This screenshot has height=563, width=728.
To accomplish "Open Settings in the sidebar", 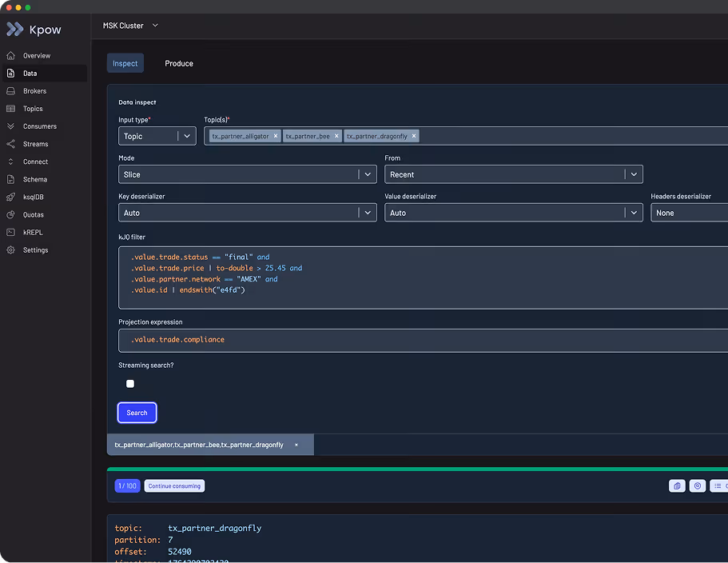I will point(45,250).
